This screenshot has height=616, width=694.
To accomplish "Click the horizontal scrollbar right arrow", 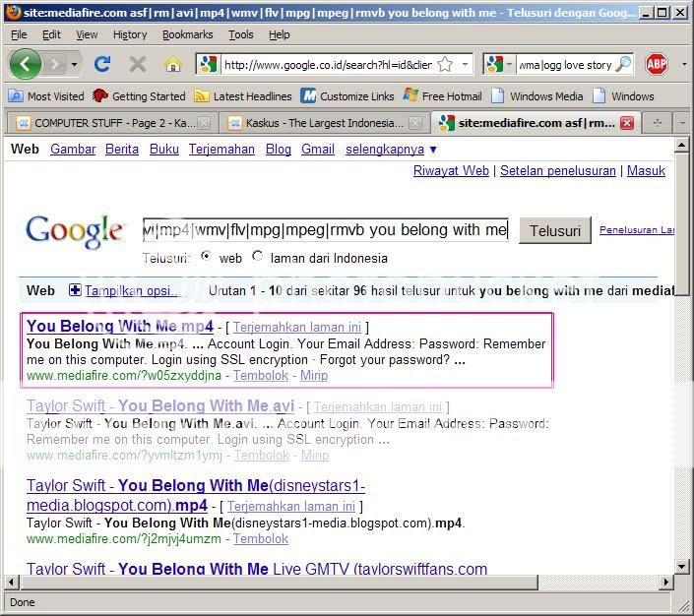I will click(x=665, y=582).
